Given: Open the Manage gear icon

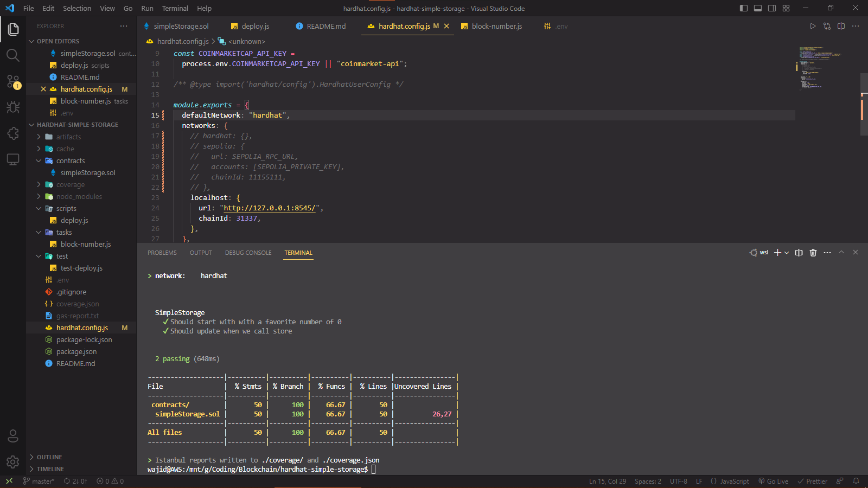Looking at the screenshot, I should click(x=13, y=462).
